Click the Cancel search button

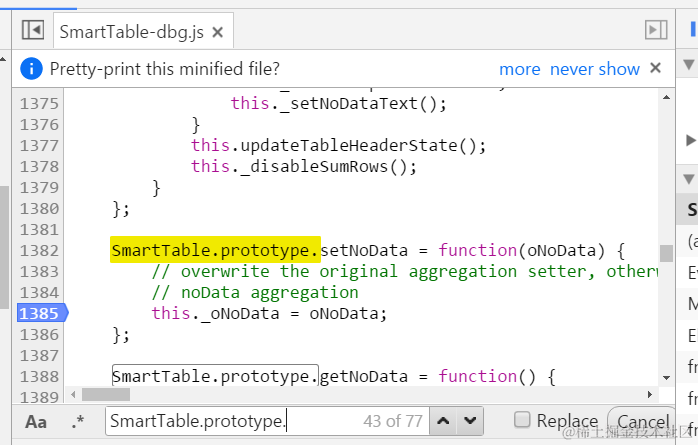click(643, 422)
